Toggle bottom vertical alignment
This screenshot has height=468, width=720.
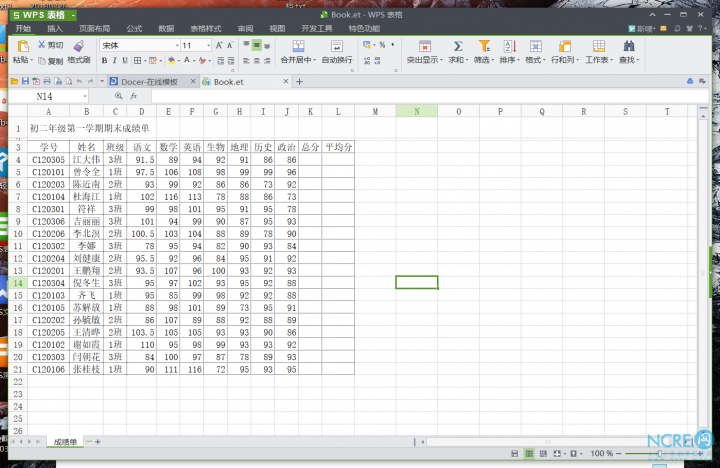click(x=267, y=45)
